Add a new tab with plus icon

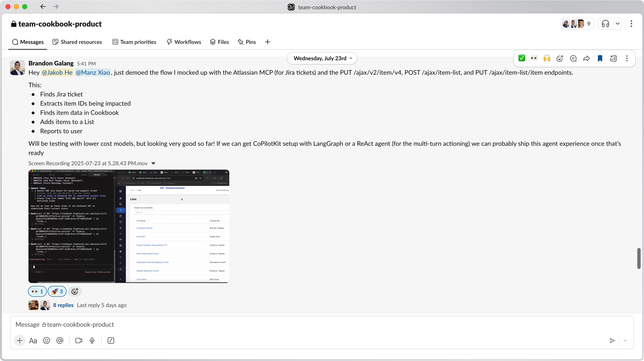coord(268,42)
